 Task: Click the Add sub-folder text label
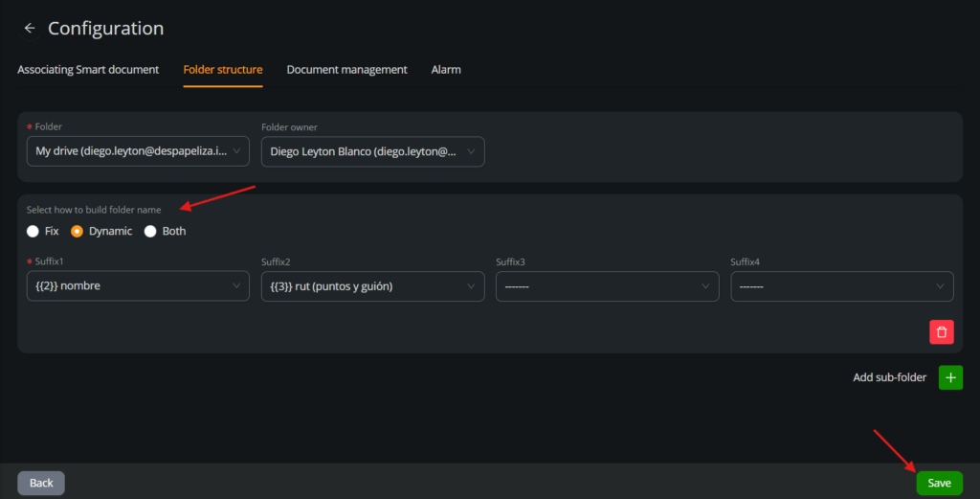889,377
